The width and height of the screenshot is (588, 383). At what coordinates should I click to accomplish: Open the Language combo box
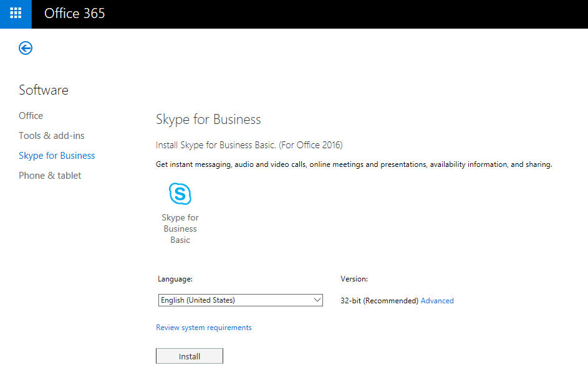point(240,300)
